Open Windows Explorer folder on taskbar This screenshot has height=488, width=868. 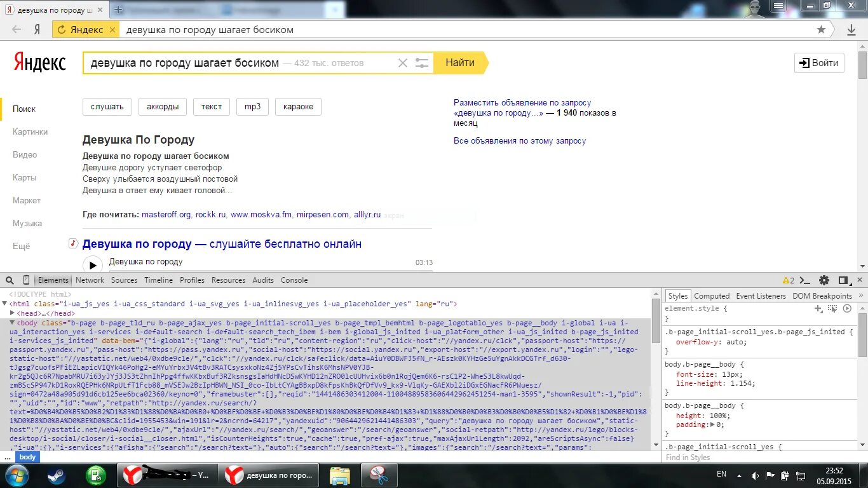(x=340, y=475)
